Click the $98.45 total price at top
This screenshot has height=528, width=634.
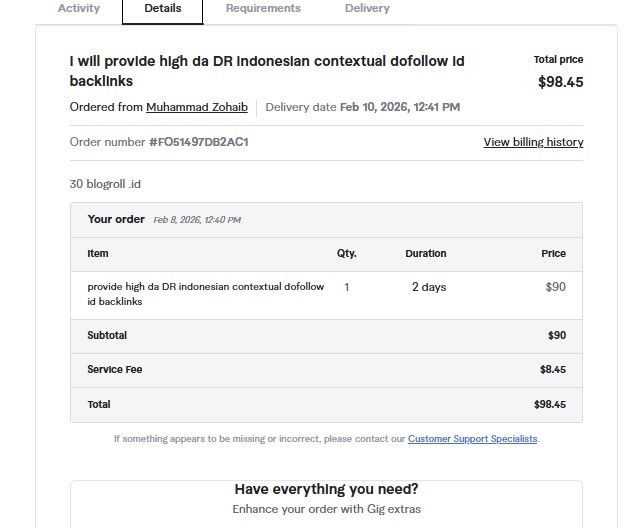click(x=560, y=82)
